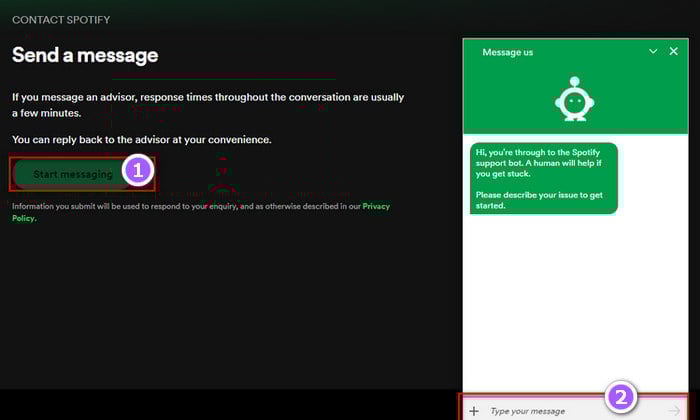This screenshot has height=420, width=700.
Task: Click the 'CONTACT SPOTIFY' heading text
Action: point(61,20)
